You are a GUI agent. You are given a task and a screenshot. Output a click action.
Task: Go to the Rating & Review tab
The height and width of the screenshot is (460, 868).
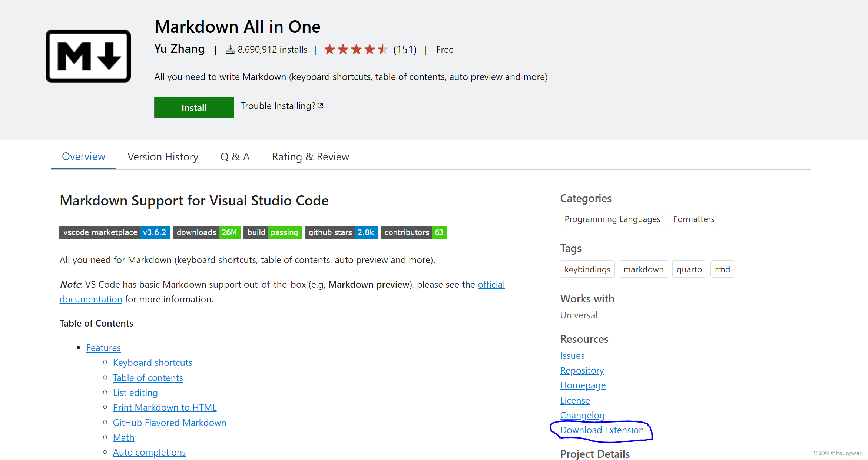310,157
